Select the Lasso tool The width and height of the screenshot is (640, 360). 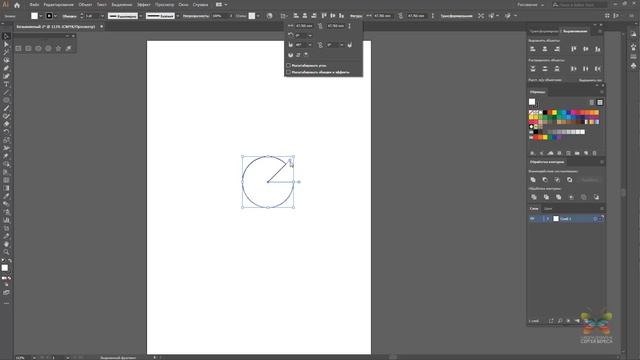[x=6, y=60]
